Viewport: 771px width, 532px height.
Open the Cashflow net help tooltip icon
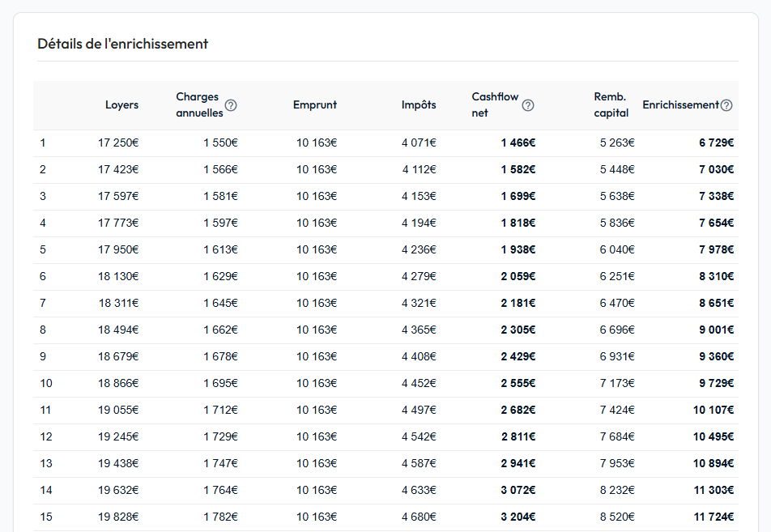(528, 105)
